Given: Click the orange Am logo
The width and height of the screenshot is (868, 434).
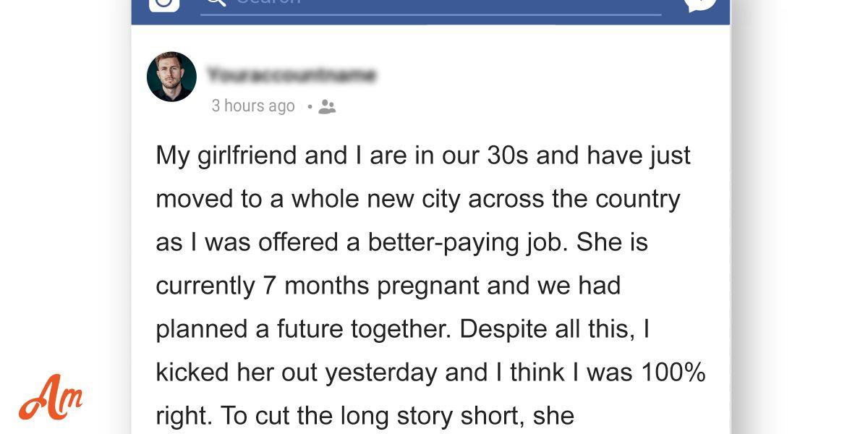Looking at the screenshot, I should [51, 396].
